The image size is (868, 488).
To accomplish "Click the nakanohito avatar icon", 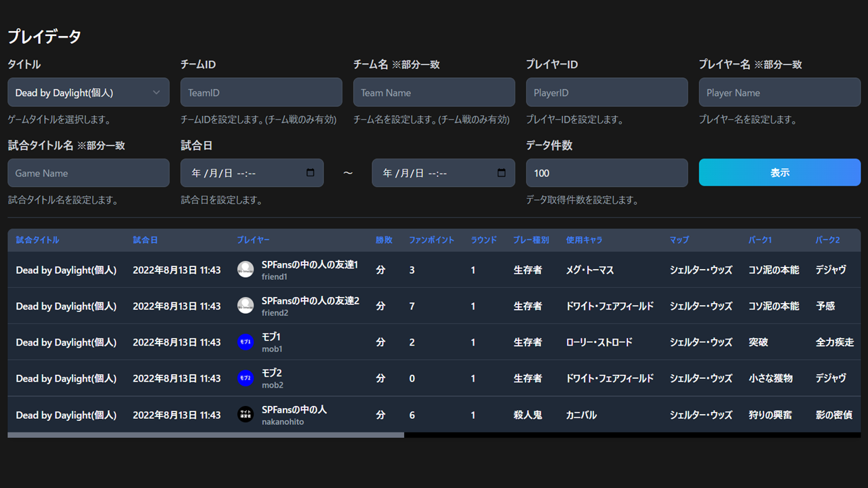I will click(245, 414).
